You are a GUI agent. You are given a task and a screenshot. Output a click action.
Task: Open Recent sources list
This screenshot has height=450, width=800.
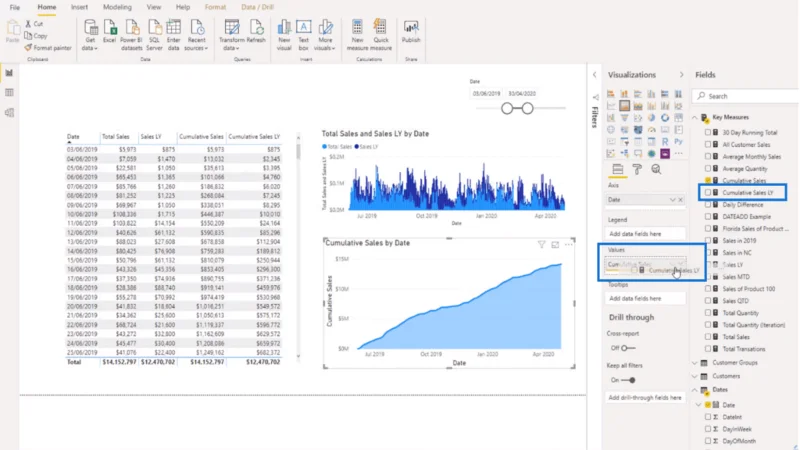coord(196,35)
